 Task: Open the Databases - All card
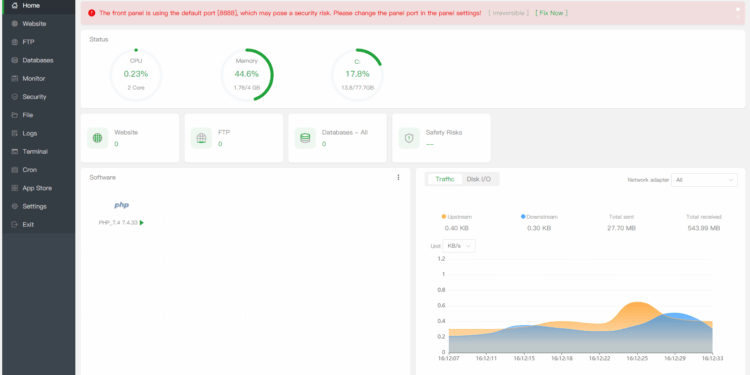click(x=337, y=138)
